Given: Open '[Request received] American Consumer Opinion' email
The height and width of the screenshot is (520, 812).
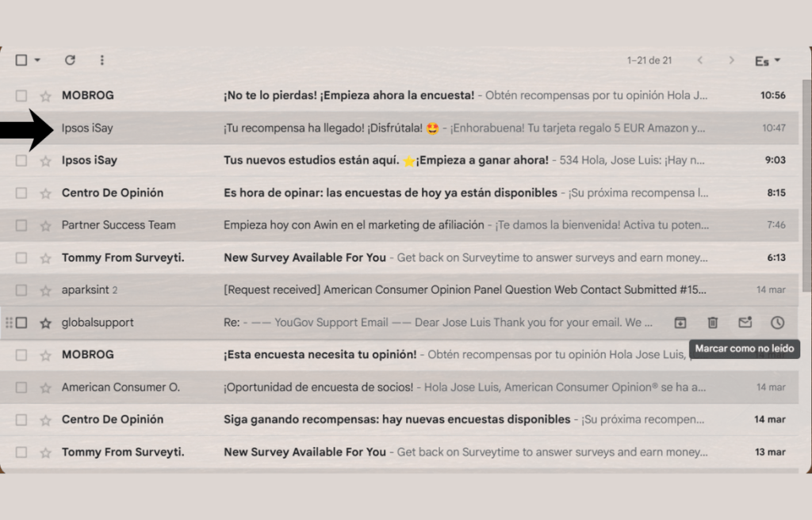Looking at the screenshot, I should coord(400,289).
